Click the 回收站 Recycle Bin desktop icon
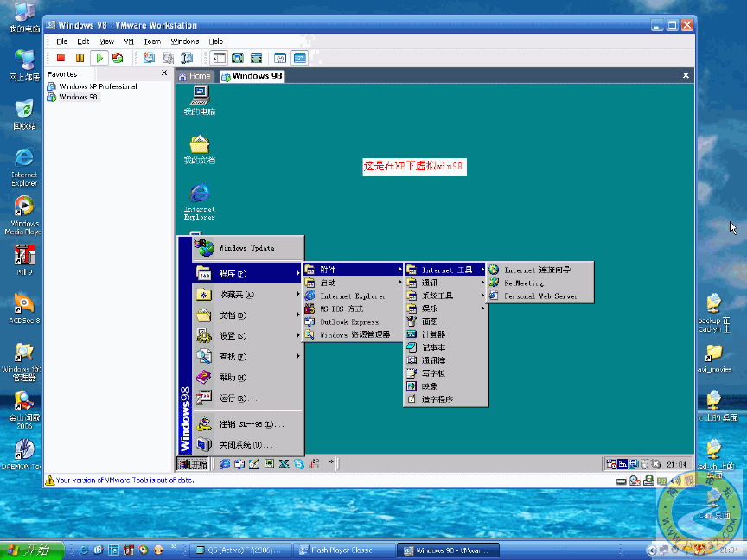The width and height of the screenshot is (747, 560). tap(24, 114)
